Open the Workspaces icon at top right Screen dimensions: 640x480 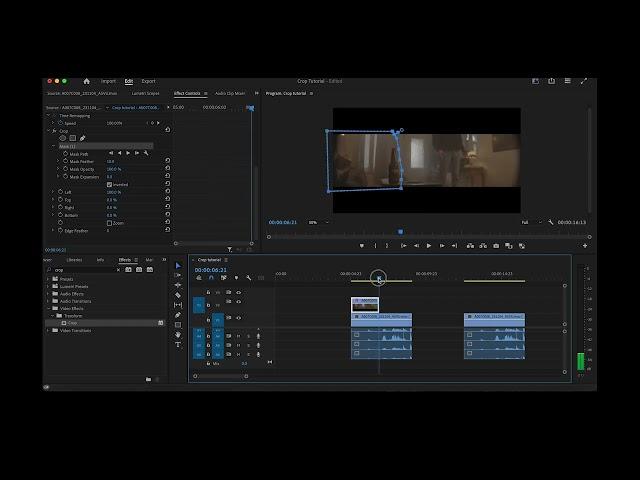click(535, 81)
